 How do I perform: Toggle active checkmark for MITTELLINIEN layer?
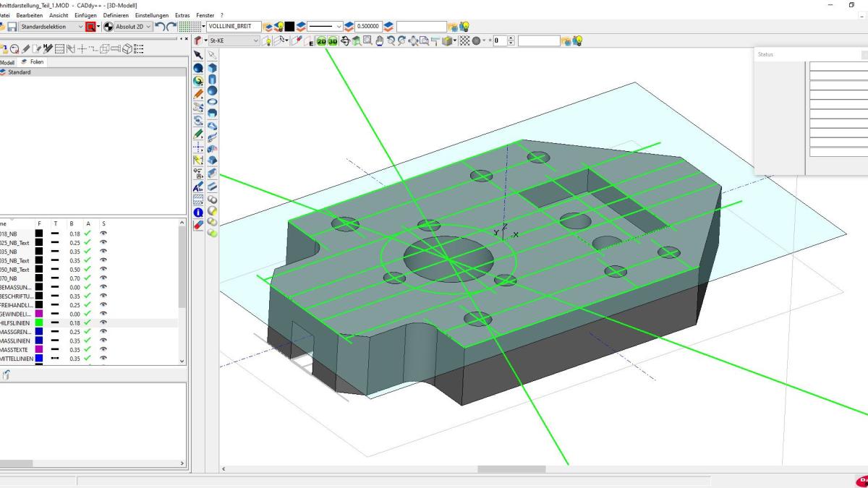88,358
